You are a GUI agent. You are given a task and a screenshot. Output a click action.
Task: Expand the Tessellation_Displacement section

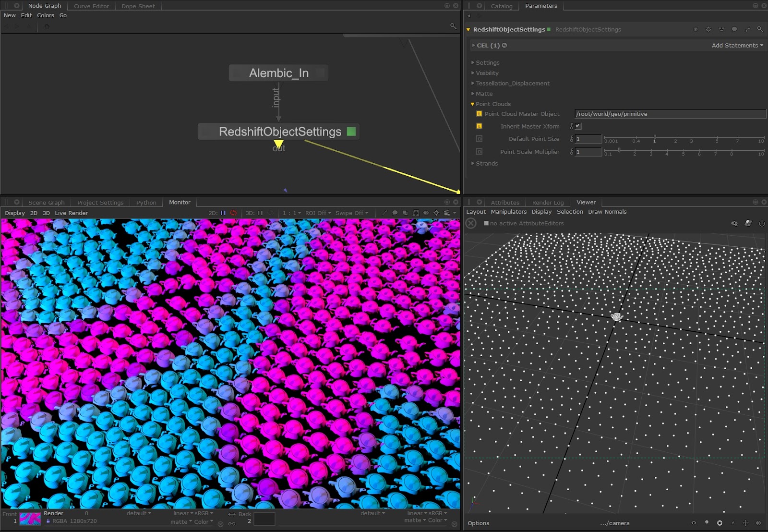click(512, 83)
